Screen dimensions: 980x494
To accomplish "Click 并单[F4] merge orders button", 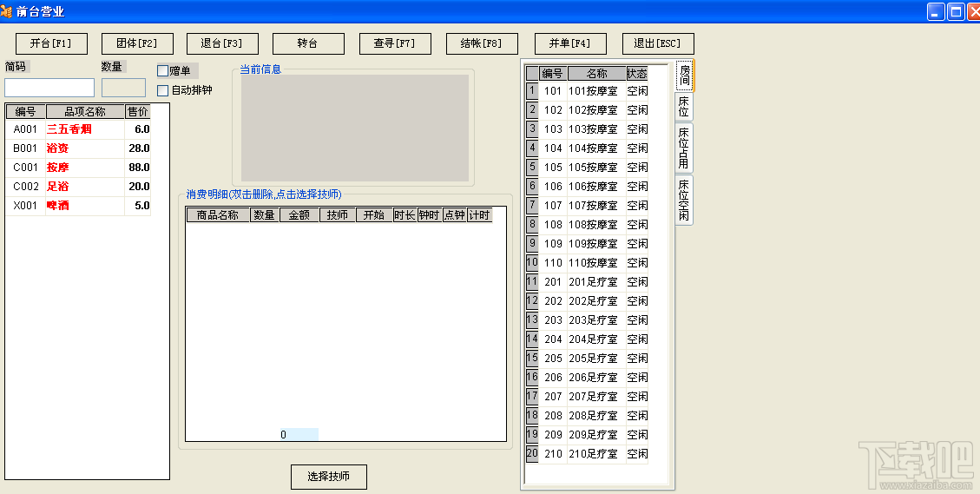I will point(570,43).
